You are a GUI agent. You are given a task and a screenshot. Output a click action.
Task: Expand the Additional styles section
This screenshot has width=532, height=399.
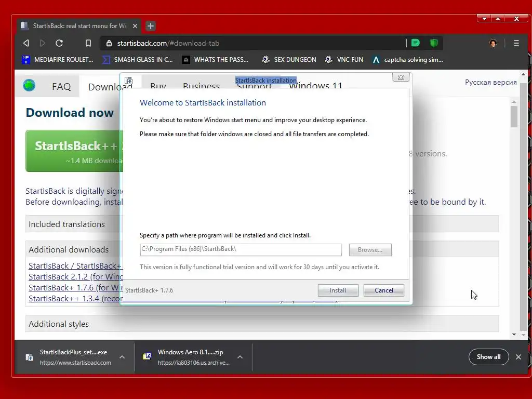(262, 324)
